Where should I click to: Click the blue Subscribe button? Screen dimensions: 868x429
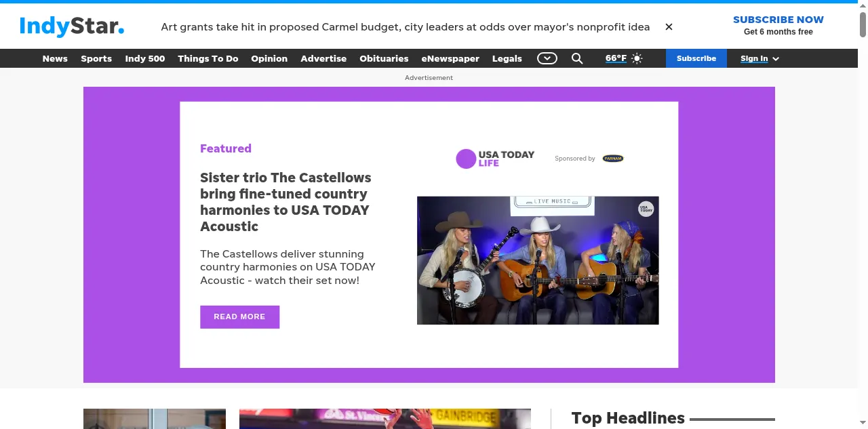(696, 58)
